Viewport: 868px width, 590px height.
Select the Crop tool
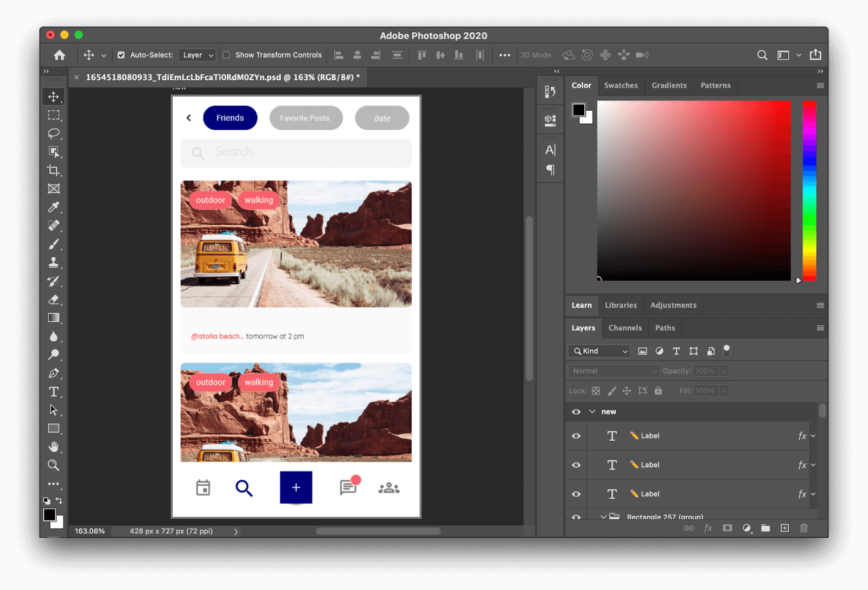pos(54,170)
